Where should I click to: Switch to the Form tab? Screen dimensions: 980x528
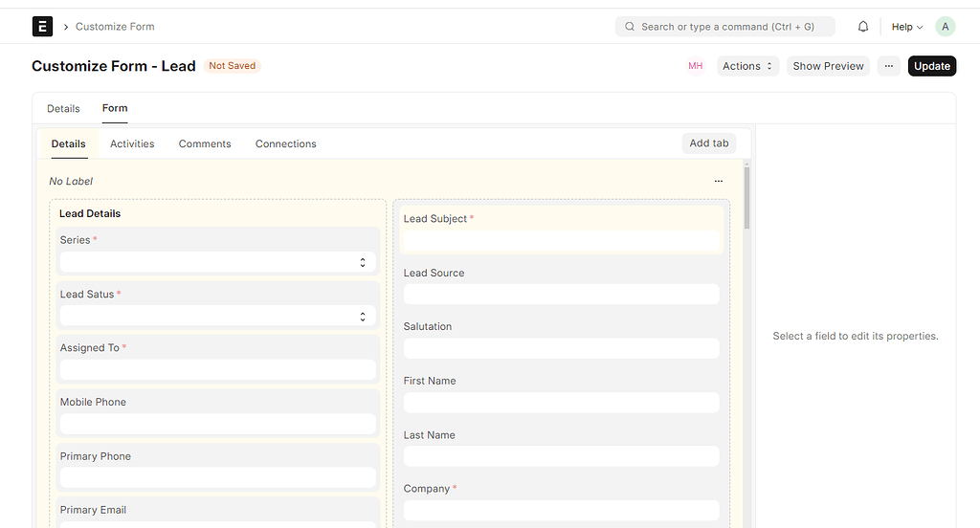pyautogui.click(x=115, y=108)
